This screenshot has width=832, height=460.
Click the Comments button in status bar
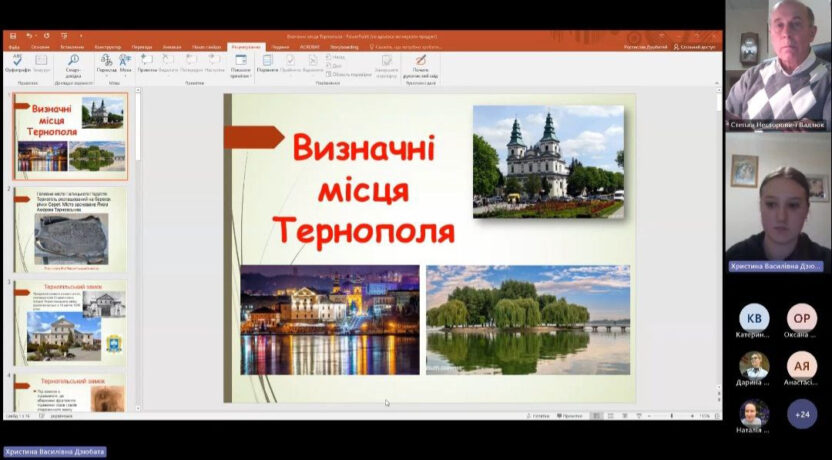[570, 415]
